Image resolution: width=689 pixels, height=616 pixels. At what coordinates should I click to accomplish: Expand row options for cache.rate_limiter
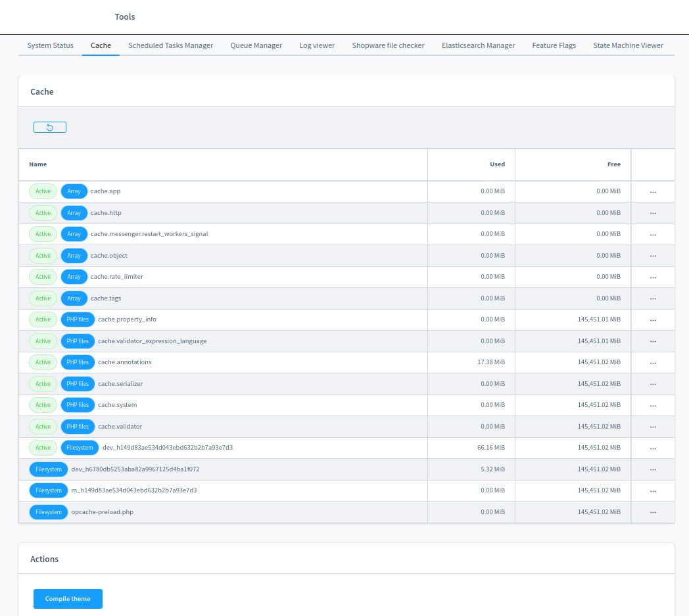pyautogui.click(x=653, y=277)
